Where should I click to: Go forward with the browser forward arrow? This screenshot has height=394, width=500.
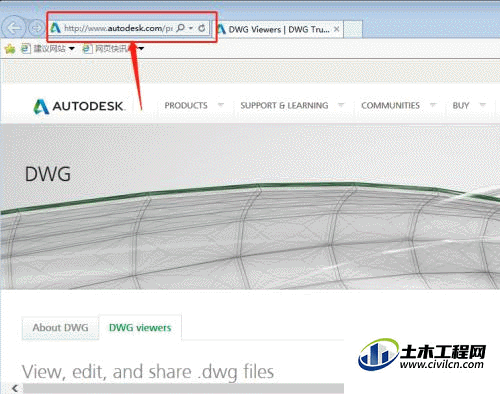(x=36, y=28)
